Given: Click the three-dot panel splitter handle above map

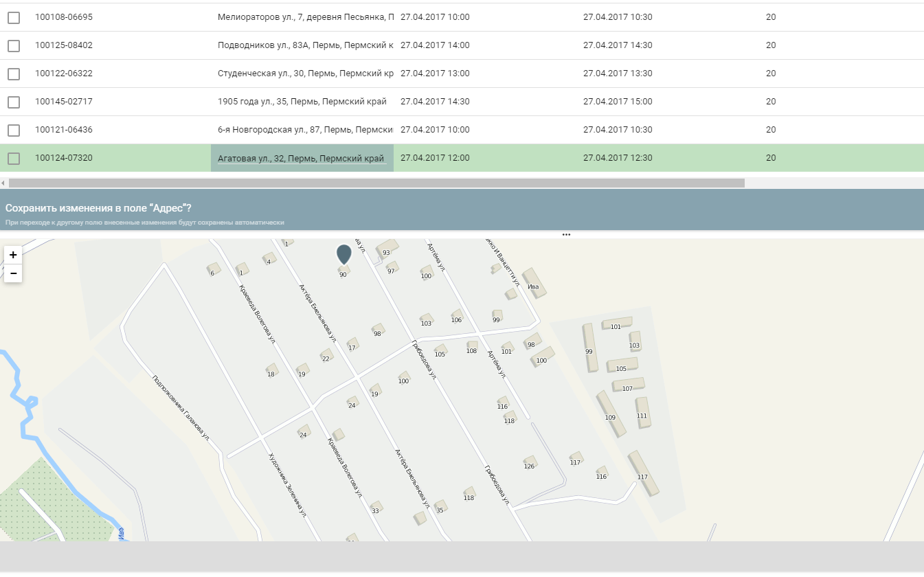Looking at the screenshot, I should (566, 234).
